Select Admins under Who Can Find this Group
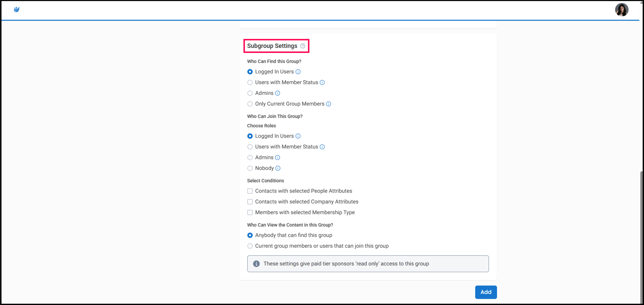The image size is (644, 305). click(250, 93)
